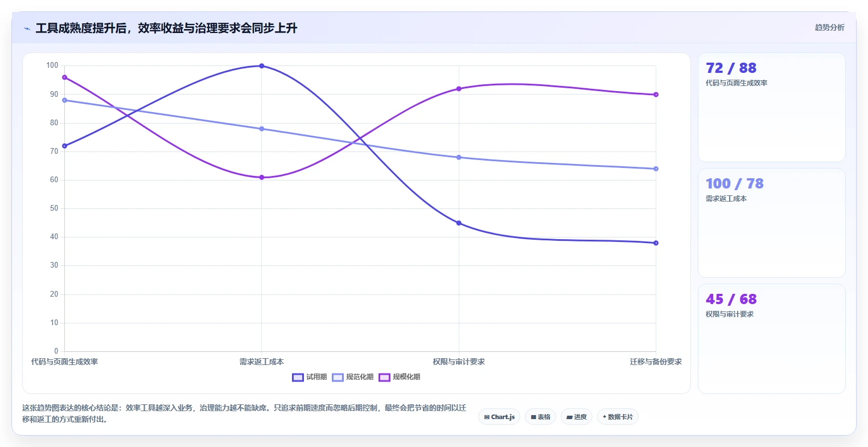Viewport: 868px width, 447px height.
Task: Click the lightning icon beside the chart title
Action: click(x=27, y=28)
